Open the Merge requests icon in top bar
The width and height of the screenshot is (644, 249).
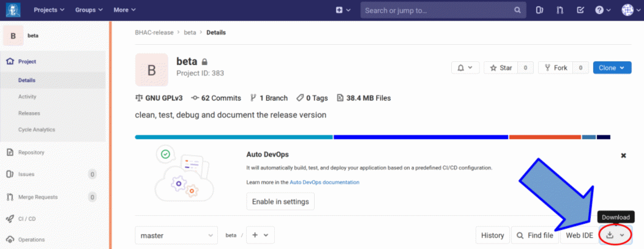click(x=560, y=10)
